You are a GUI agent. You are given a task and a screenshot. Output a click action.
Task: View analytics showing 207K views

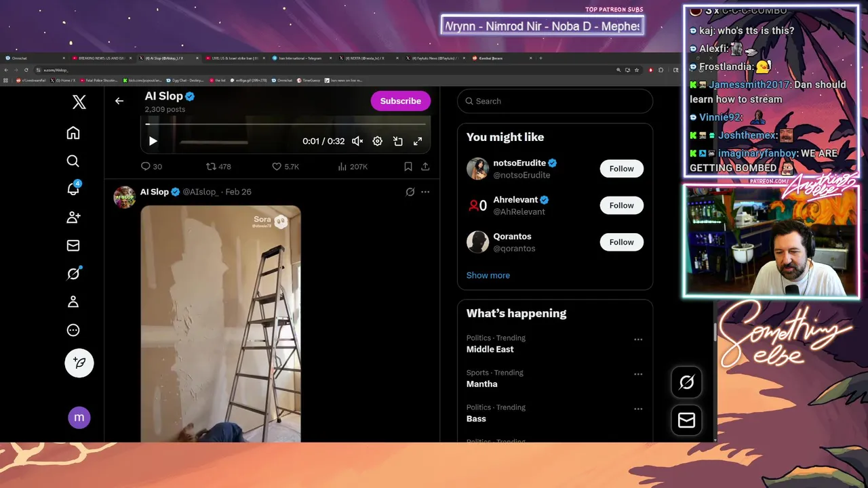pos(352,166)
